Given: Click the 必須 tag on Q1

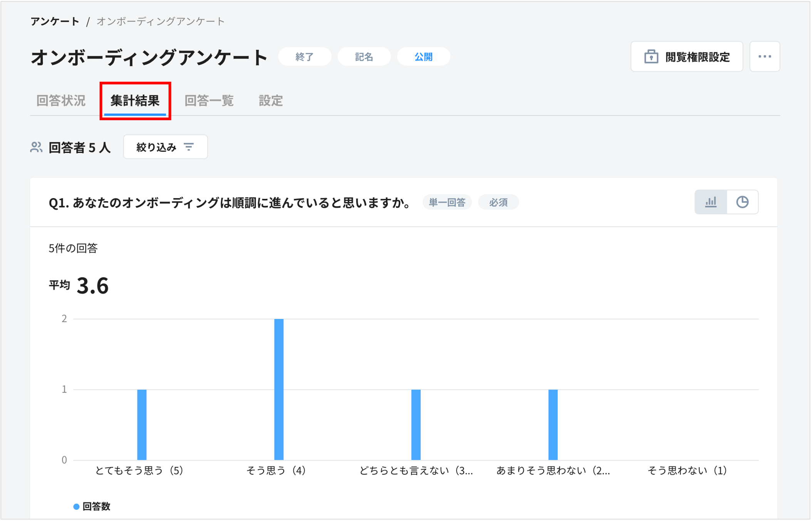Looking at the screenshot, I should tap(498, 202).
